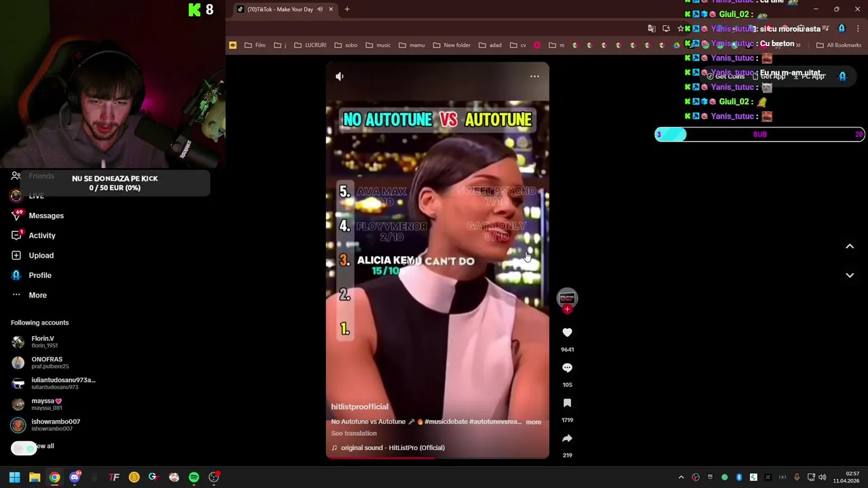The image size is (868, 488).
Task: Open the Film bookmarks folder
Action: point(255,45)
